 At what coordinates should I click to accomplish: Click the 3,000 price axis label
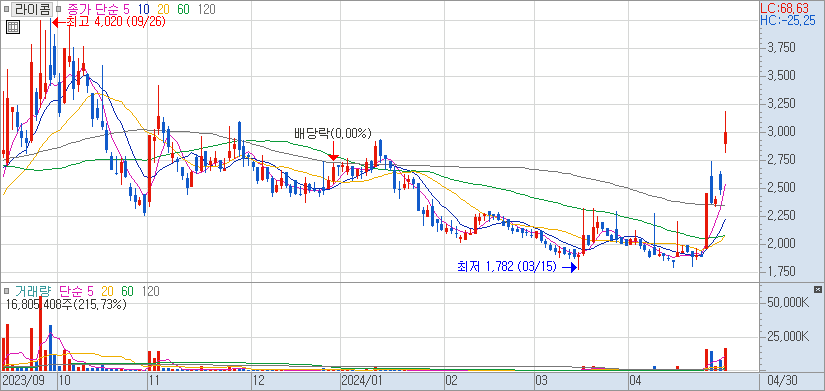pyautogui.click(x=781, y=132)
